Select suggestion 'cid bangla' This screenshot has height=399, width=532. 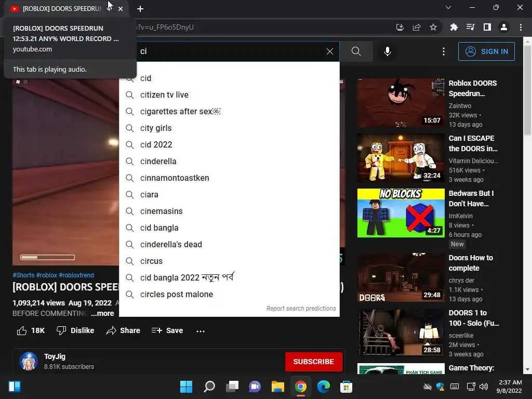coord(229,228)
